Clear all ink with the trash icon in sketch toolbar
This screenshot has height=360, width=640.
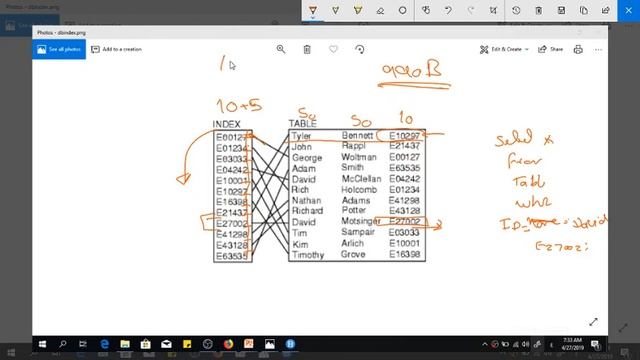tap(539, 10)
